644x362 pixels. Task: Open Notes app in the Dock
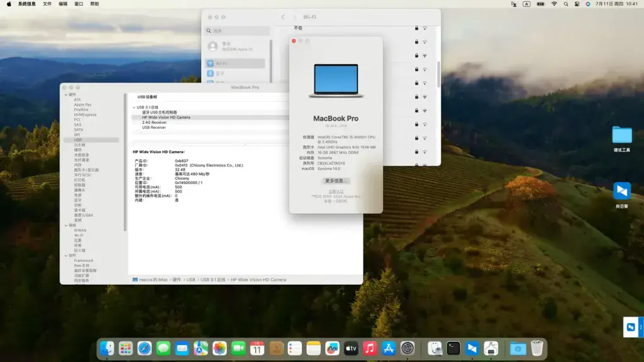click(x=313, y=348)
